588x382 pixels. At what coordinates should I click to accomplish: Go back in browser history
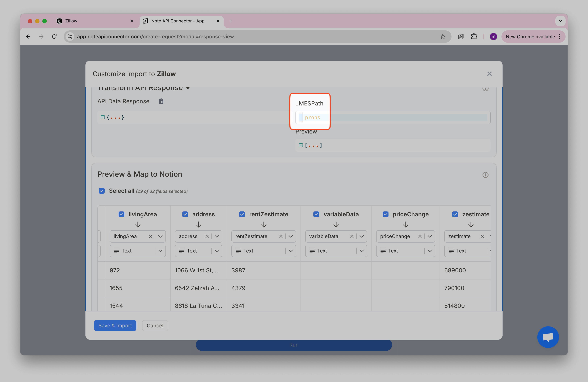point(28,37)
